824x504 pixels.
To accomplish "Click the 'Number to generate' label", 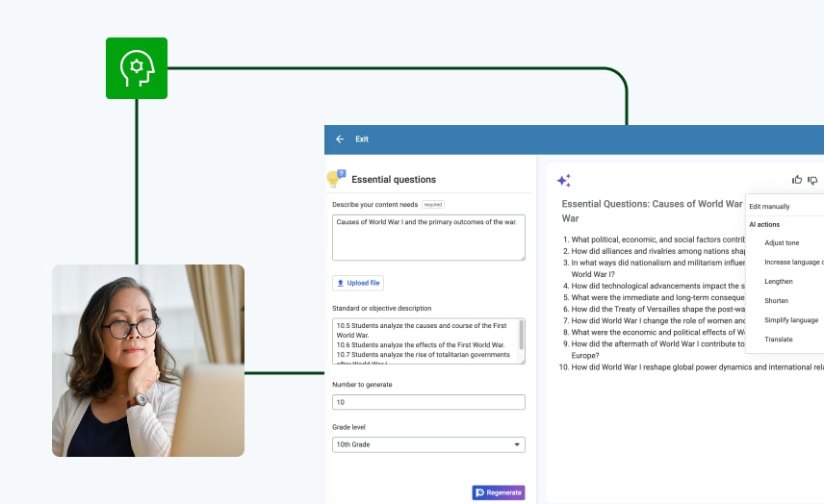I will tap(362, 385).
